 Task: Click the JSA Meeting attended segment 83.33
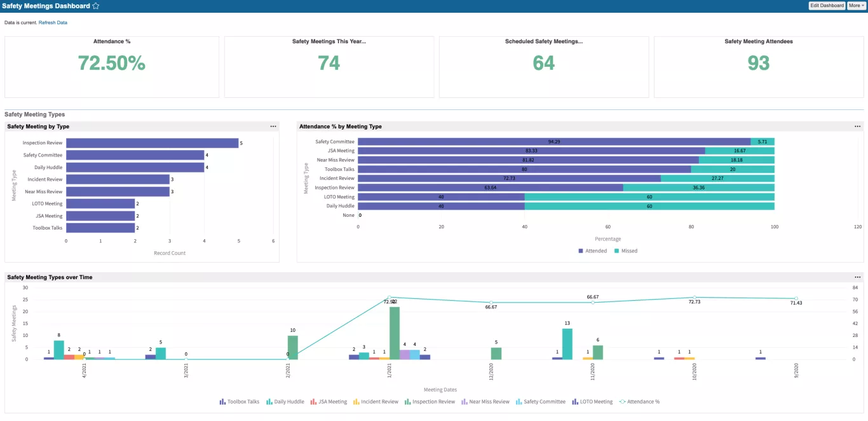coord(531,151)
